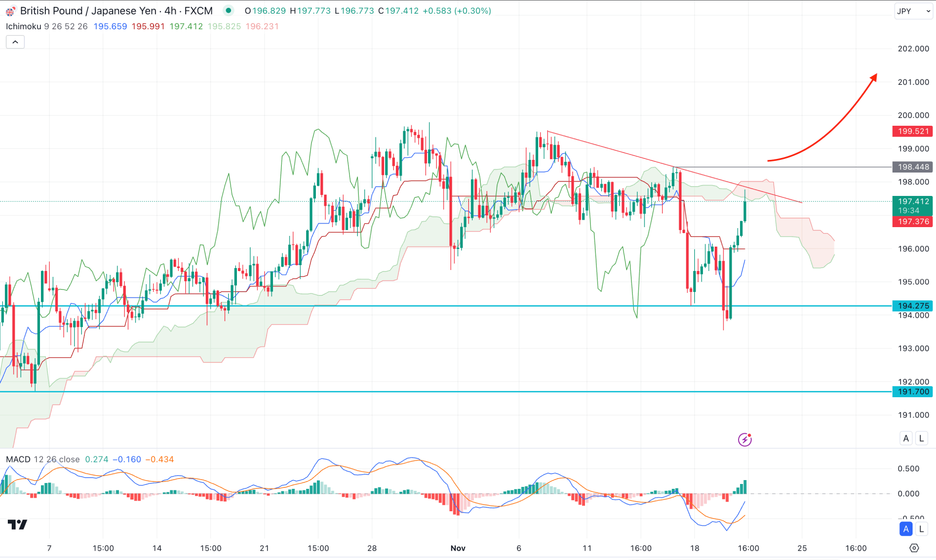Click the 0.500 label on the MACD scale
Screen dimensions: 936x560
[x=909, y=468]
